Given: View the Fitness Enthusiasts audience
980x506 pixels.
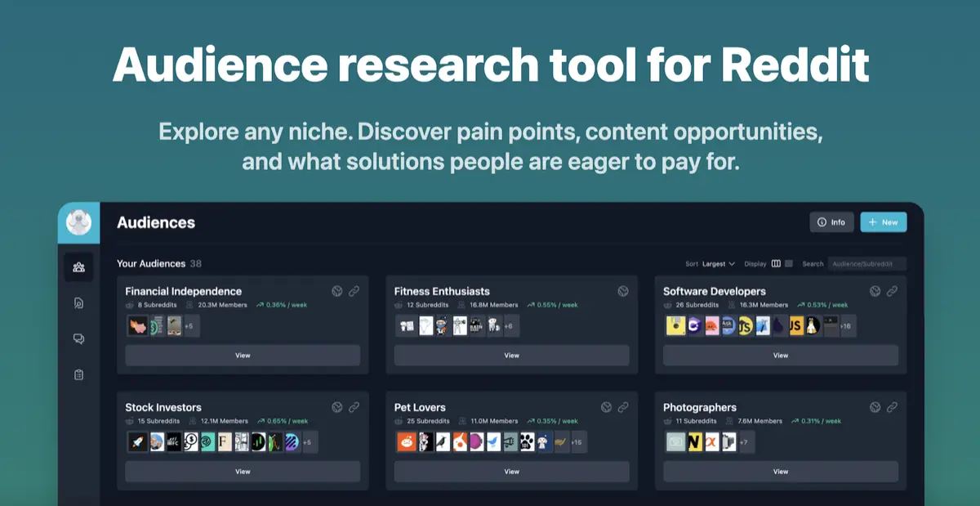Looking at the screenshot, I should [512, 356].
